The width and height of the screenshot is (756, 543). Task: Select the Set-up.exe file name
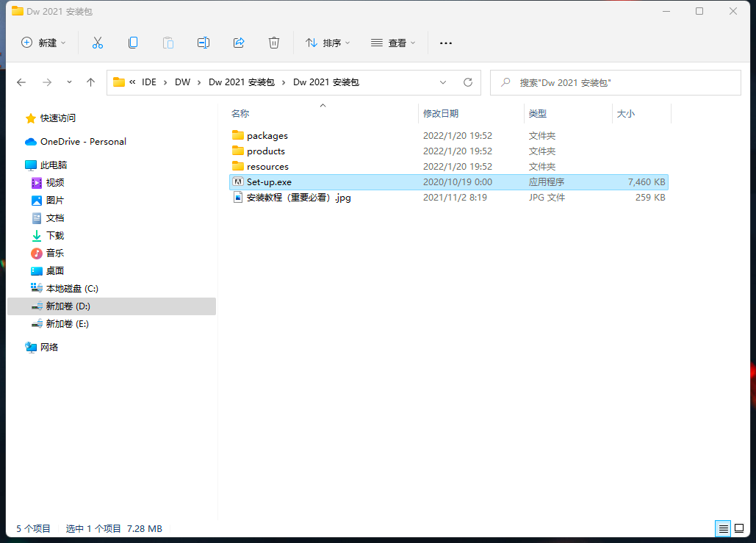tap(269, 181)
